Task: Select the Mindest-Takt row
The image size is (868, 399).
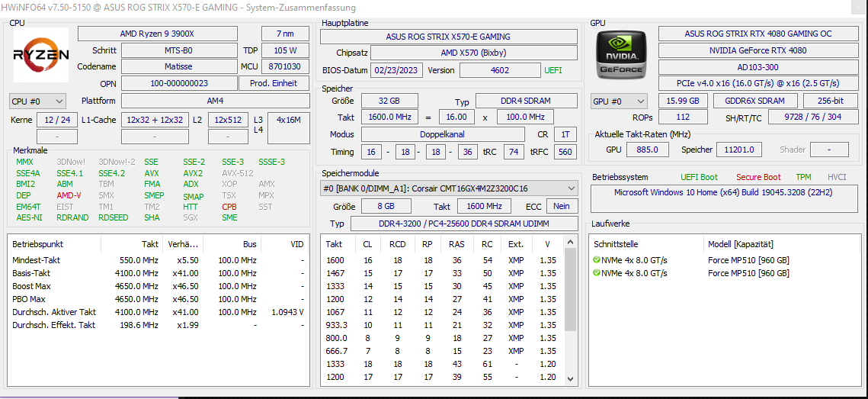Action: pos(159,260)
